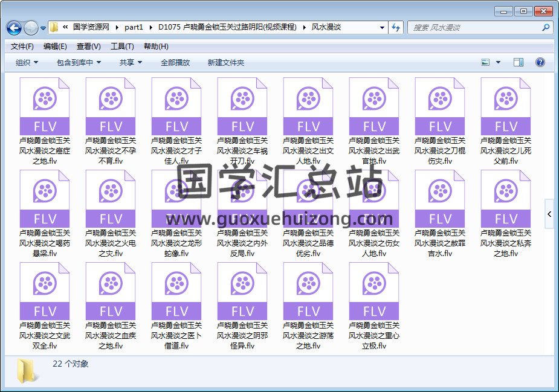Open the help question mark icon

point(540,62)
